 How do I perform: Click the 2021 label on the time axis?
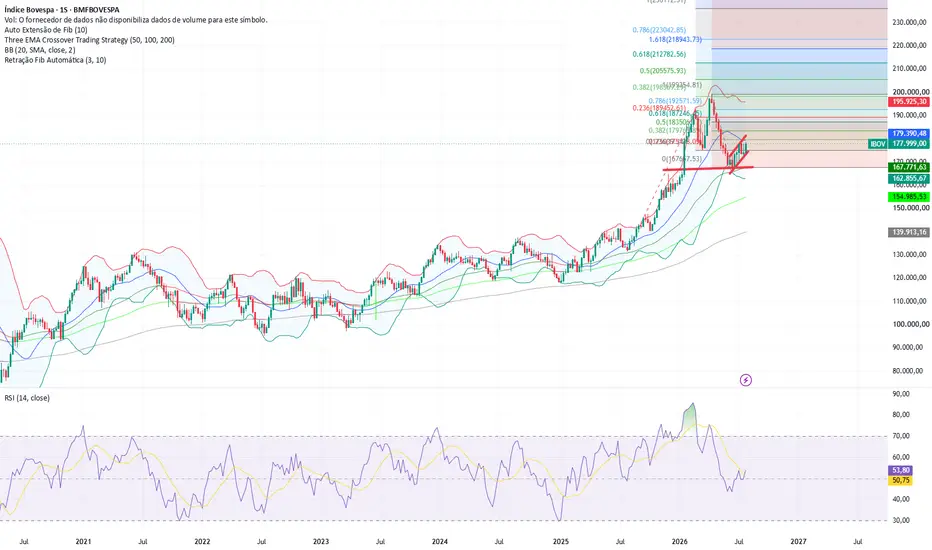(x=83, y=542)
